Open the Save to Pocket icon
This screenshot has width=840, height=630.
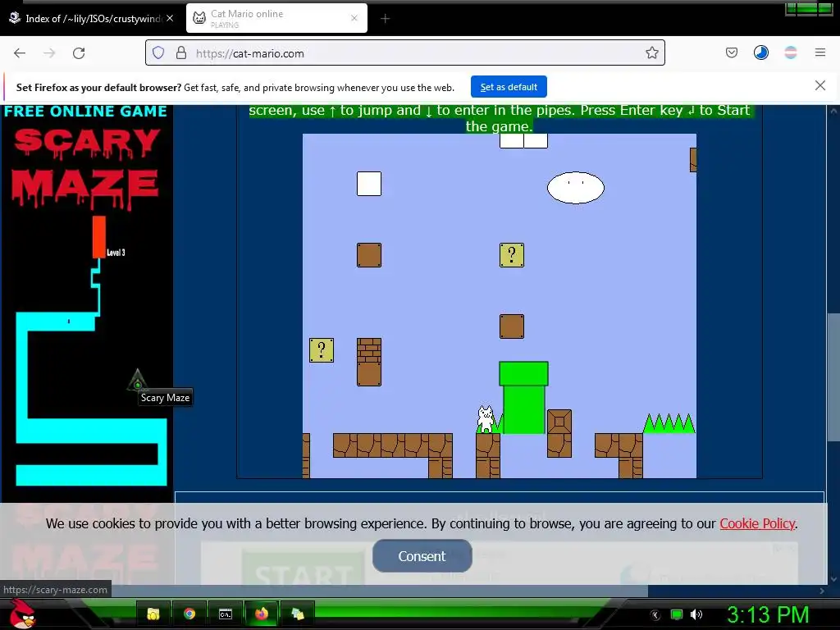pos(731,52)
